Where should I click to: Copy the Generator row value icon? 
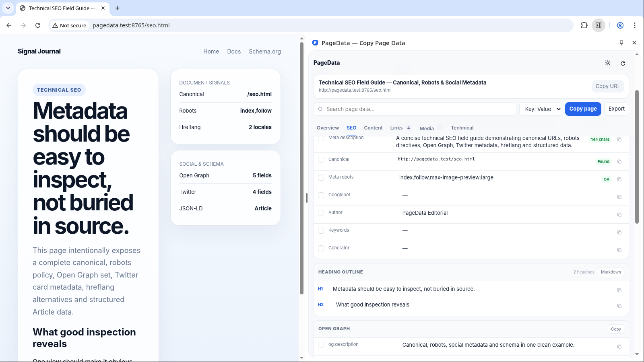coord(619,250)
